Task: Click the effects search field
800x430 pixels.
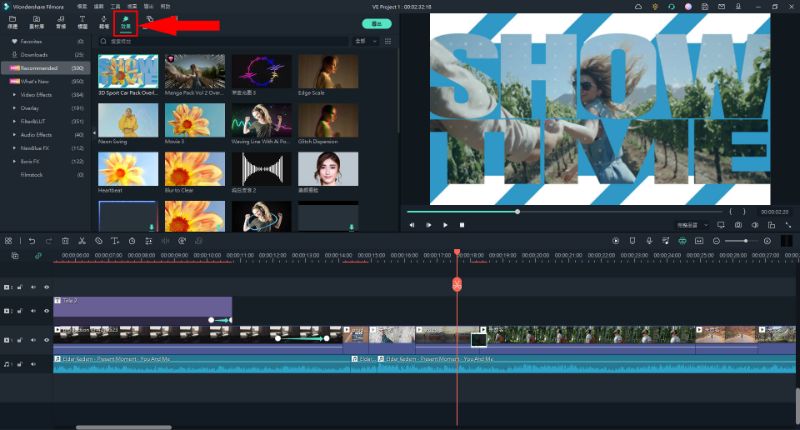Action: pyautogui.click(x=223, y=41)
